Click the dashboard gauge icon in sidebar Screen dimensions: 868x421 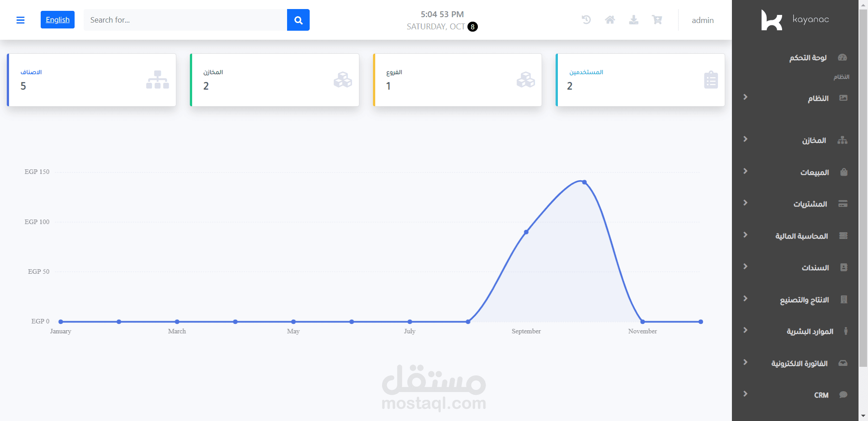[842, 57]
